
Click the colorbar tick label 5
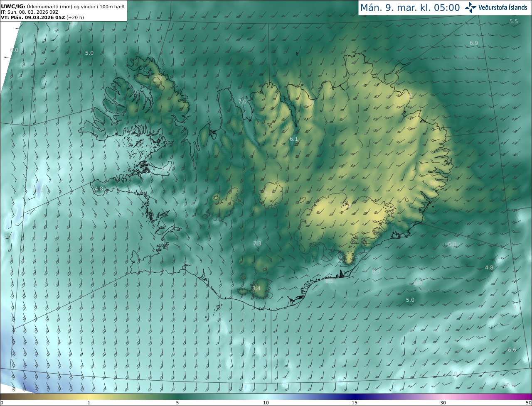(177, 403)
